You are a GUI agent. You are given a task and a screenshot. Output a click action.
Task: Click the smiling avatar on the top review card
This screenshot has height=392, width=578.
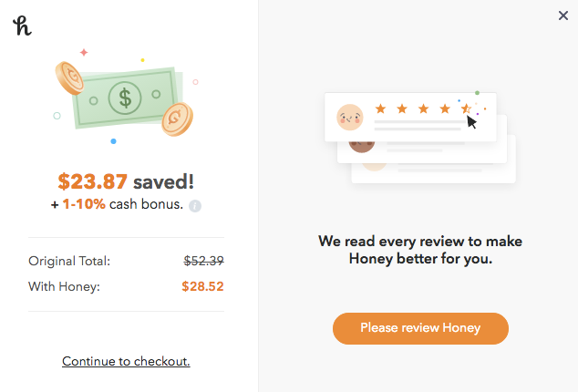click(350, 117)
